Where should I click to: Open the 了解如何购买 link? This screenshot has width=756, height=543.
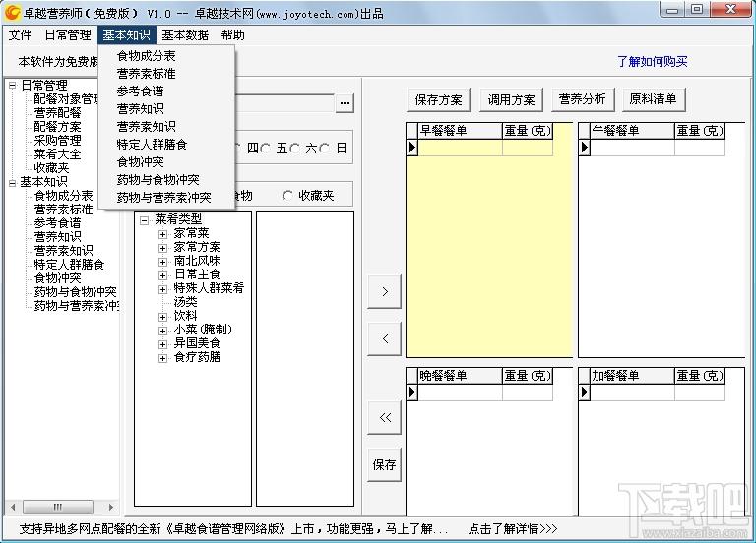(x=653, y=61)
